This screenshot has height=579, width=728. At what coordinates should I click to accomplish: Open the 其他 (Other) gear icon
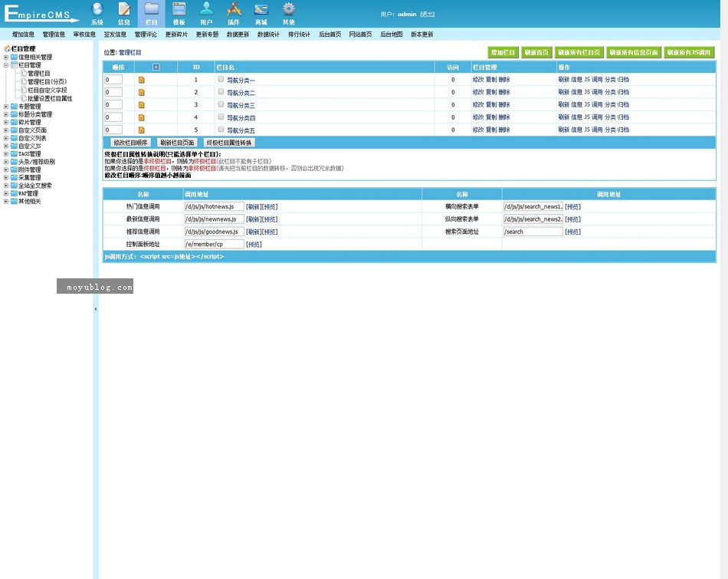point(288,13)
